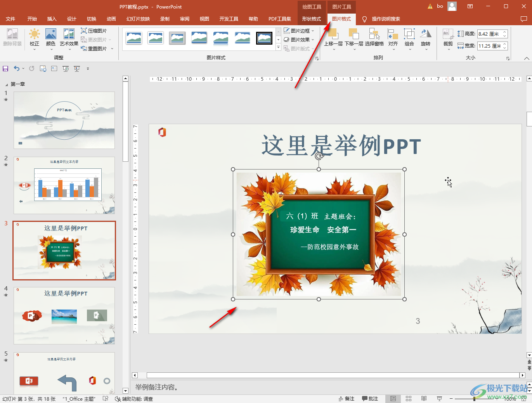Screen dimensions: 532x403
Task: Click the height (高度) 8.42 厘米 field
Action: point(492,34)
